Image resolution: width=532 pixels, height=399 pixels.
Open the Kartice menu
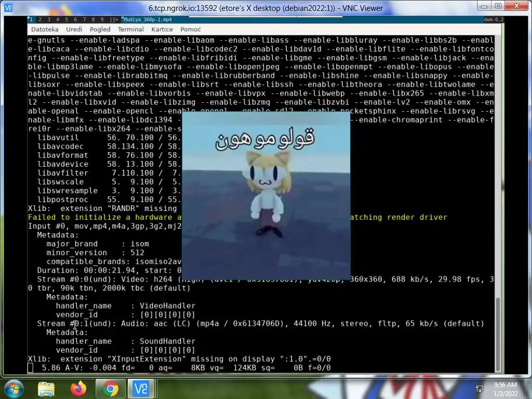click(162, 30)
